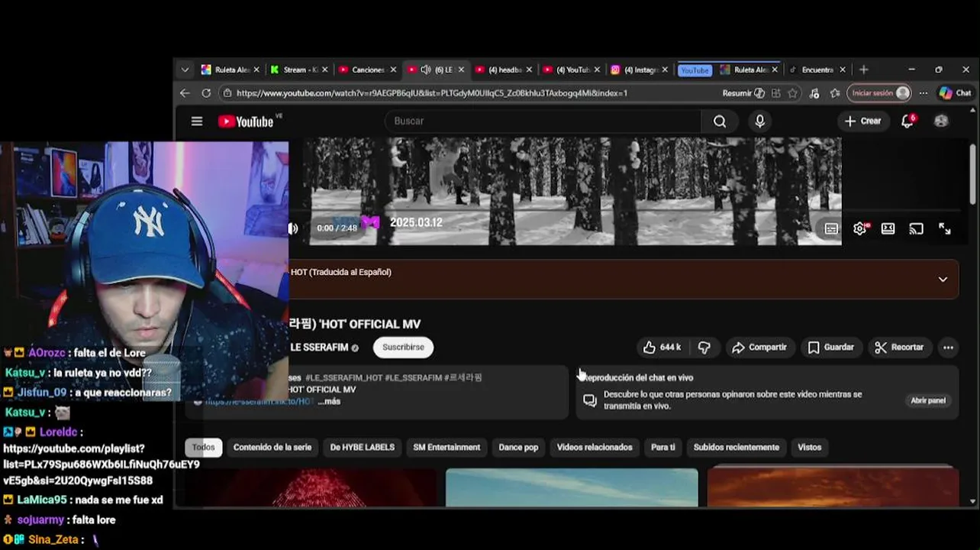Select Videos relacionados chip
This screenshot has width=980, height=550.
[x=595, y=447]
